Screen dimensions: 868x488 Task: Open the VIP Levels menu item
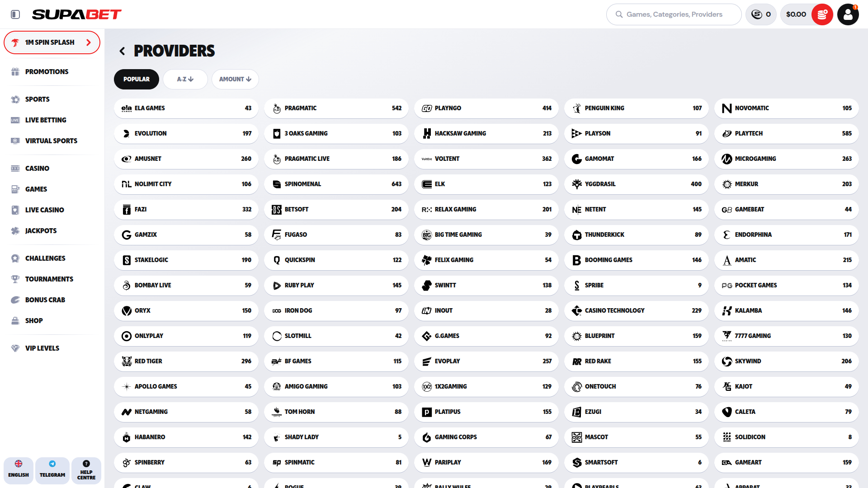(x=42, y=348)
